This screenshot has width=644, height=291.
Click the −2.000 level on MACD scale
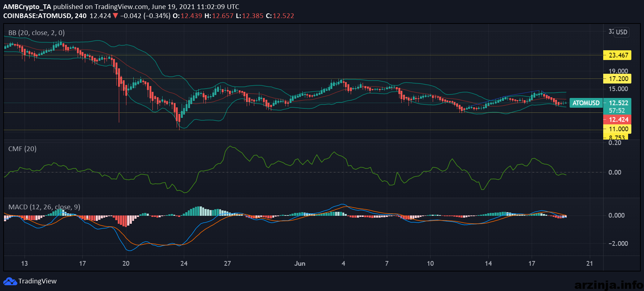tap(618, 244)
